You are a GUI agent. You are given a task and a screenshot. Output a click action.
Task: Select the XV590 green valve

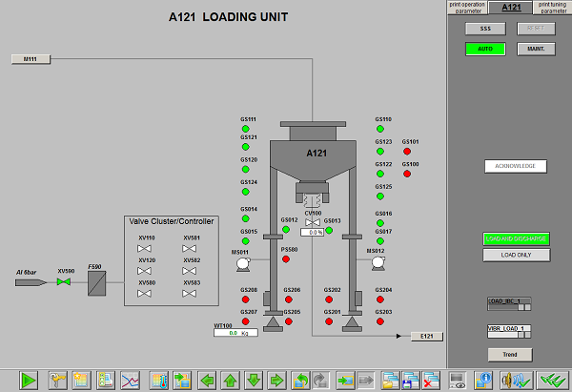(x=64, y=281)
